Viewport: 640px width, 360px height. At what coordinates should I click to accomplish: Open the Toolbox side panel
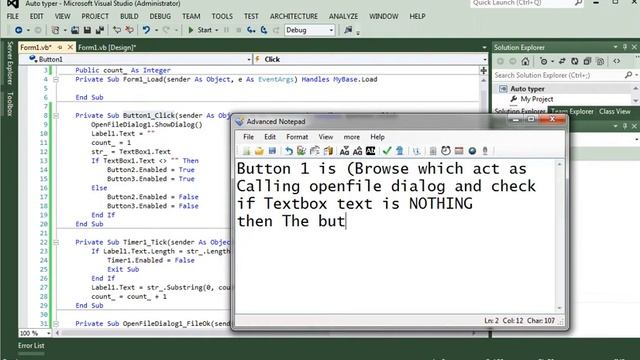pos(10,104)
